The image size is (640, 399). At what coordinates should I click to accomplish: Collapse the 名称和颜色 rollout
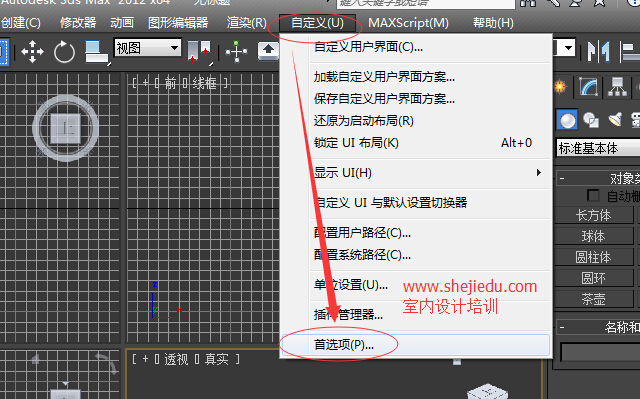pyautogui.click(x=562, y=327)
